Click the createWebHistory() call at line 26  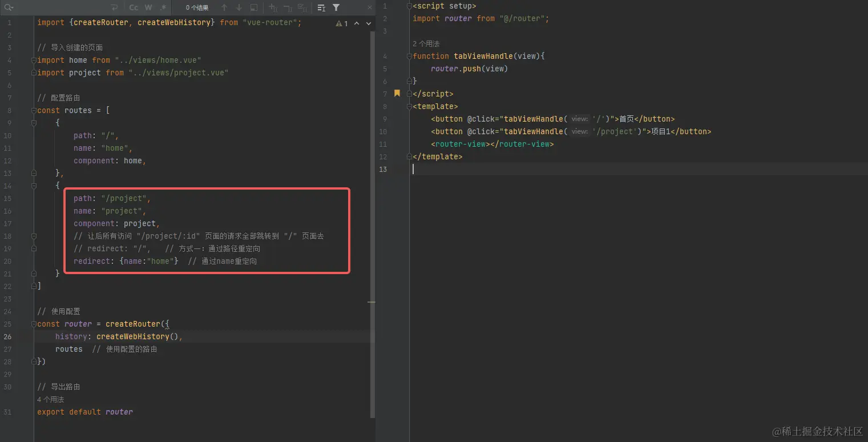[138, 336]
